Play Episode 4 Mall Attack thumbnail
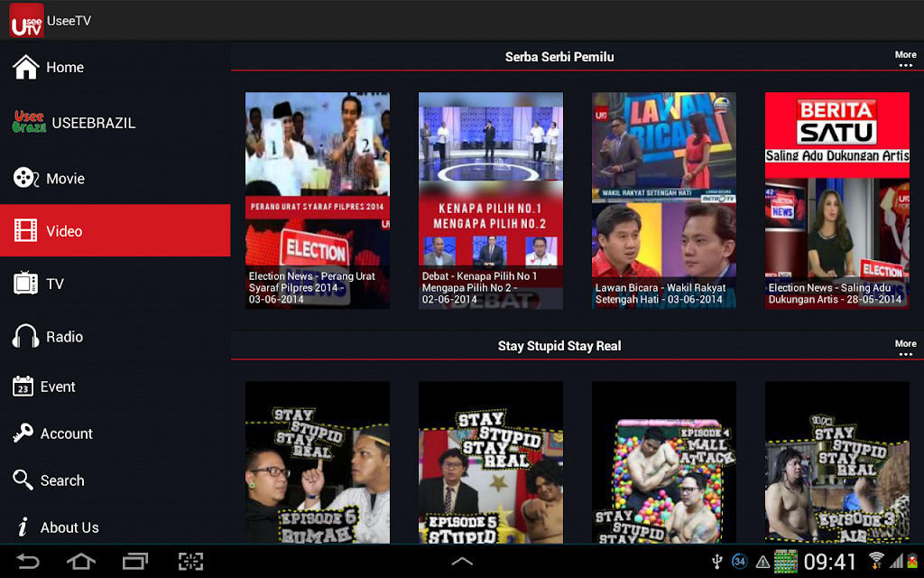This screenshot has width=924, height=578. pos(663,462)
